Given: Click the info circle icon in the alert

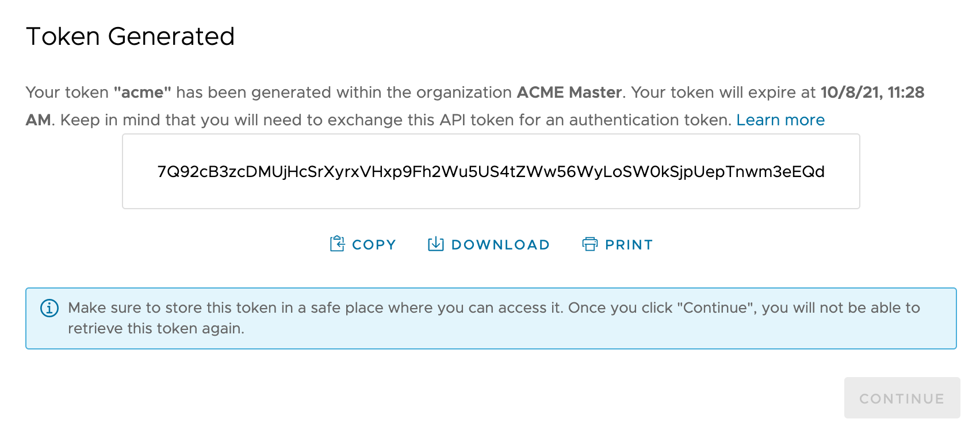Looking at the screenshot, I should coord(49,308).
